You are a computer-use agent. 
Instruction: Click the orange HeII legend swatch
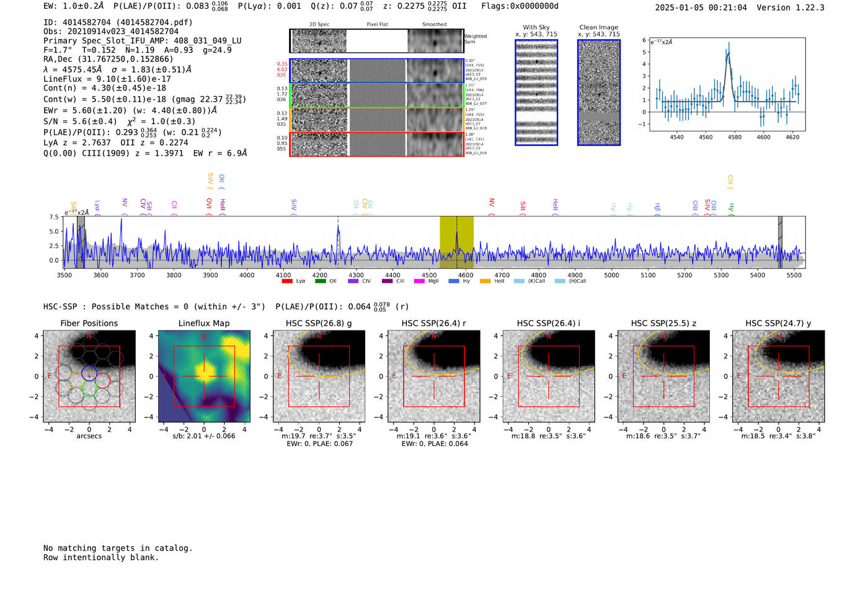485,281
